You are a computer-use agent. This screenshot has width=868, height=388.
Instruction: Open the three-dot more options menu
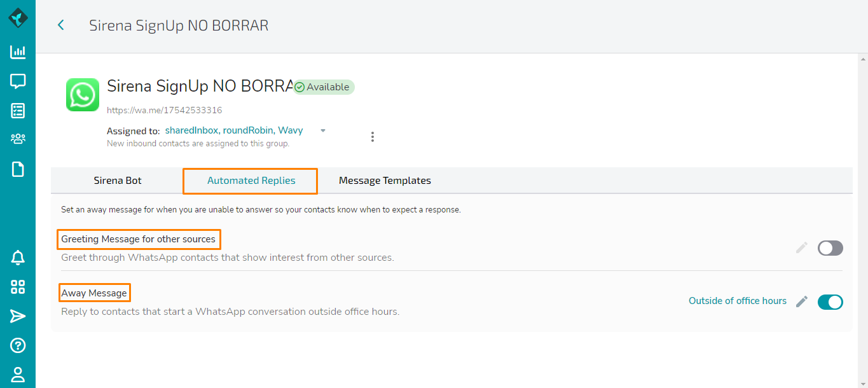click(x=373, y=137)
